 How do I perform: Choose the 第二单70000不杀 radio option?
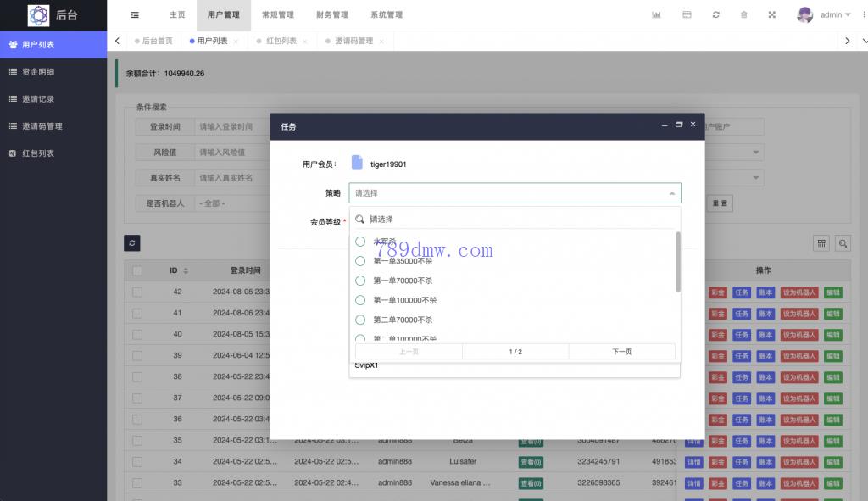[360, 320]
